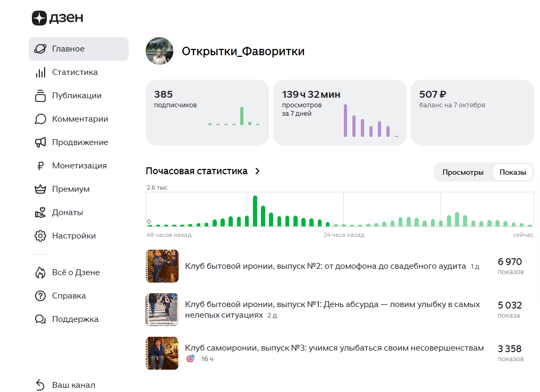540x392 pixels.
Task: Click the channel avatar photo
Action: 159,51
